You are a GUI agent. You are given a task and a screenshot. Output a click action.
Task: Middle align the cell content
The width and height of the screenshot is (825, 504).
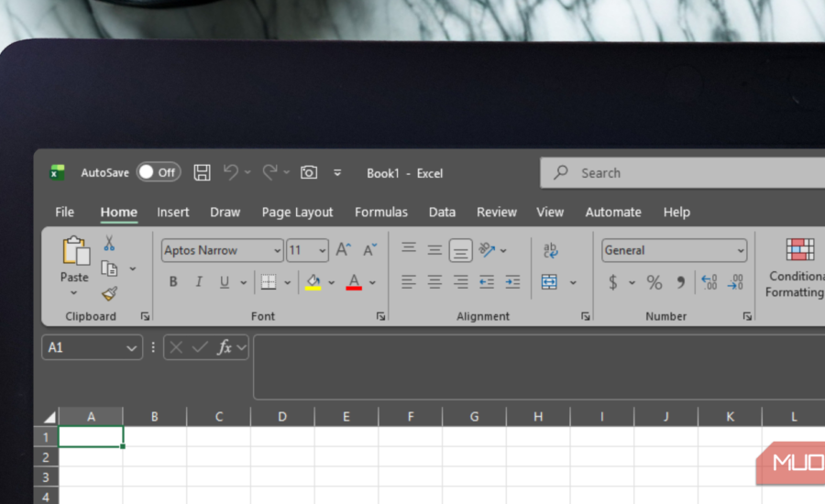[434, 250]
